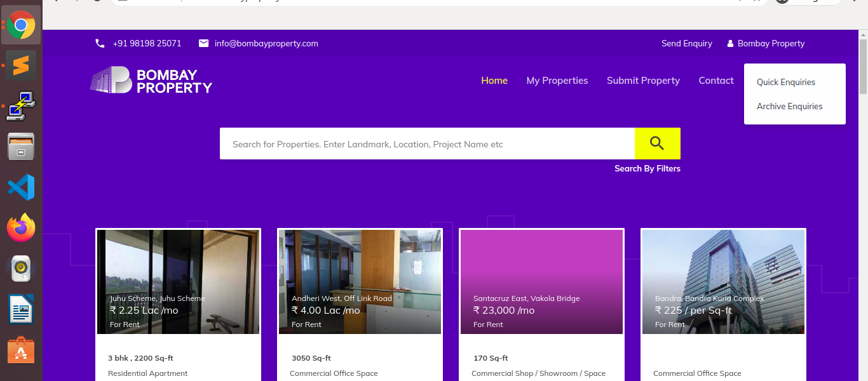
Task: Open the Bandra Kurla Complex listing photo
Action: 723,281
